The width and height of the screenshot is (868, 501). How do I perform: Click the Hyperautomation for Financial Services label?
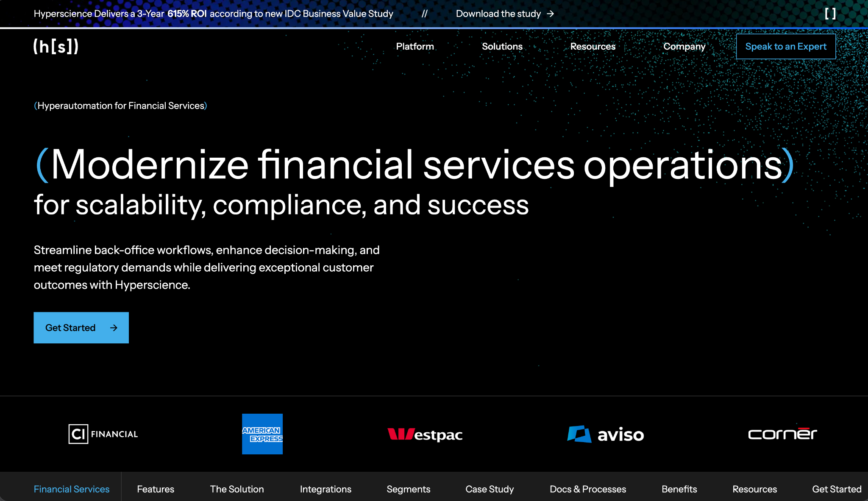click(120, 106)
